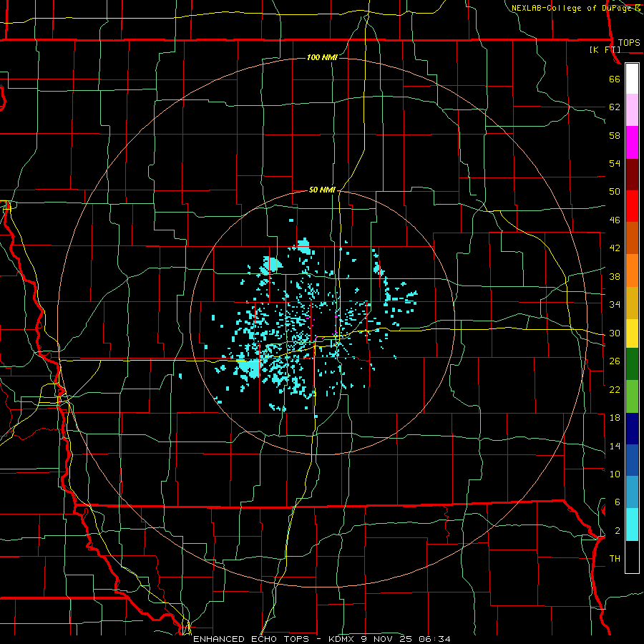This screenshot has width=644, height=644.
Task: Select the 100 NMI range ring label
Action: 322,57
